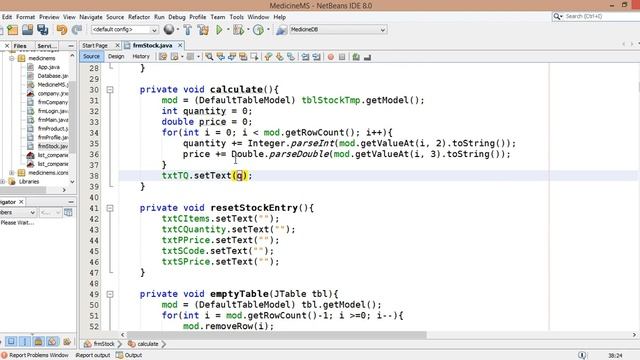Open Profile Project dropdown arrow
Image resolution: width=640 pixels, height=360 pixels.
(268, 29)
